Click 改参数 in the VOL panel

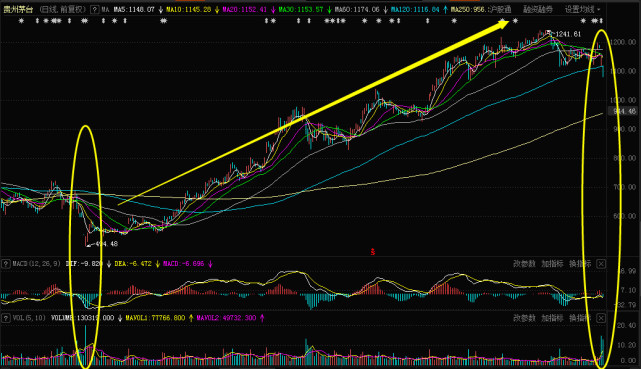[x=524, y=318]
